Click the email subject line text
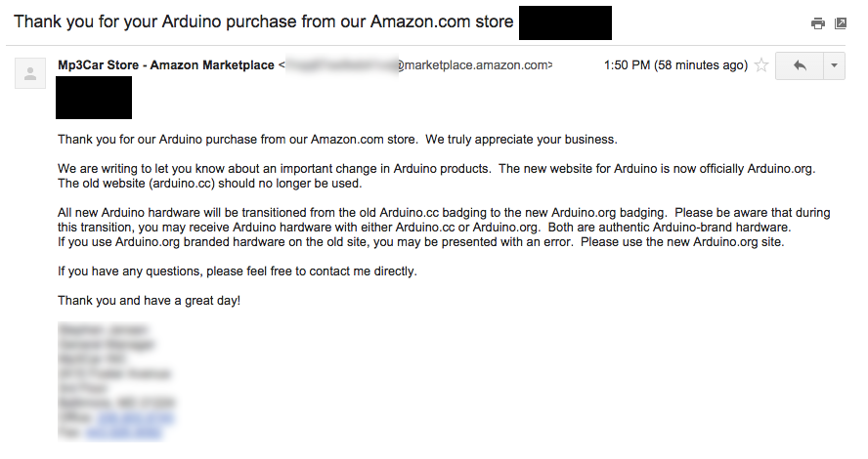This screenshot has width=868, height=459. (264, 21)
